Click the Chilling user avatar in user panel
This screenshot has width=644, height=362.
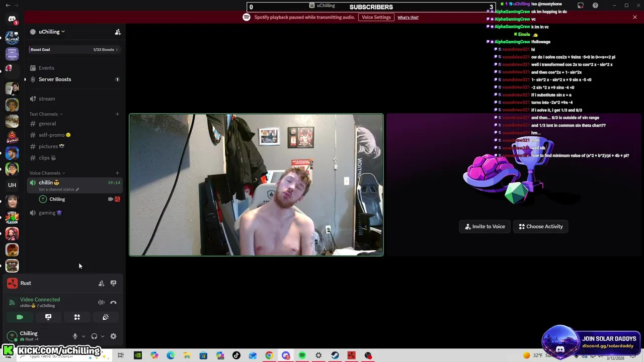pos(12,336)
